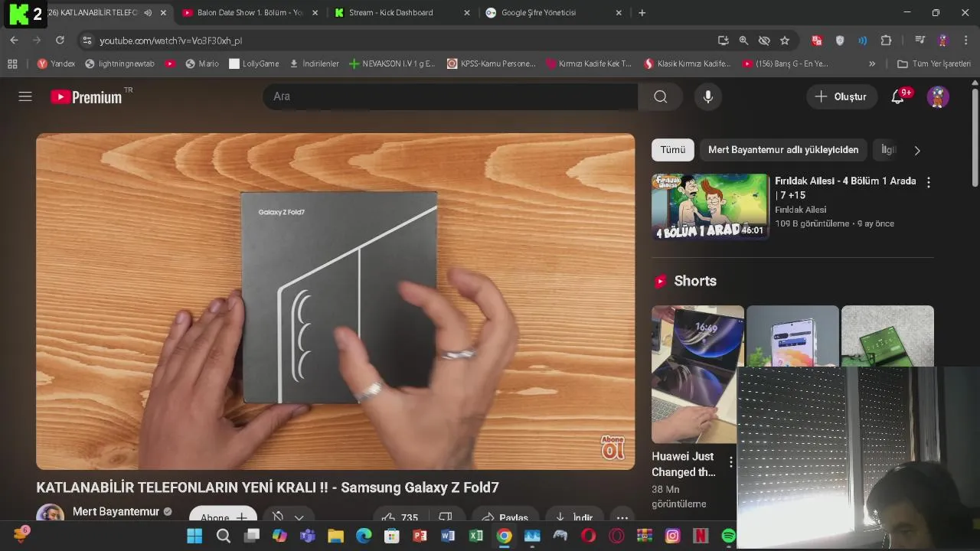Open Spotify from the taskbar
The height and width of the screenshot is (551, 980).
[729, 536]
